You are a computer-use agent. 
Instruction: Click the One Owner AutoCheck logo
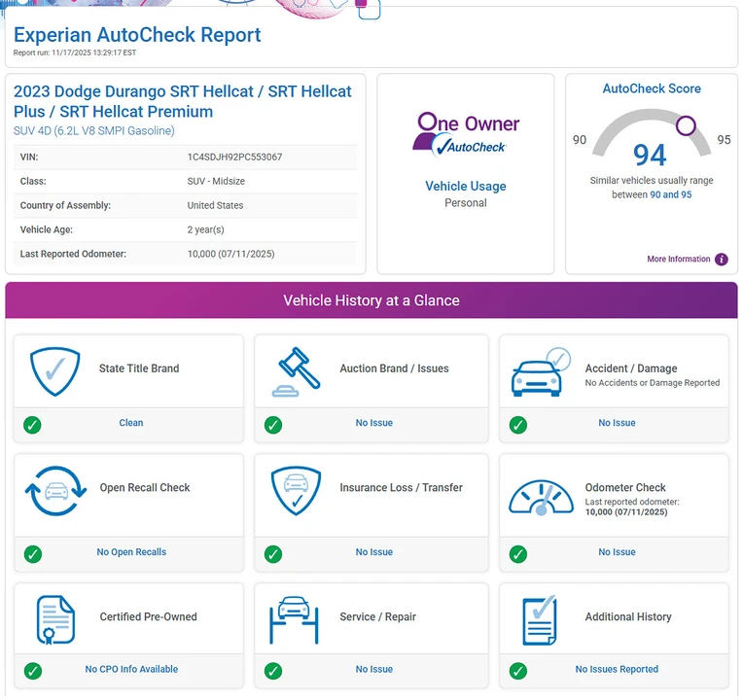(x=466, y=134)
